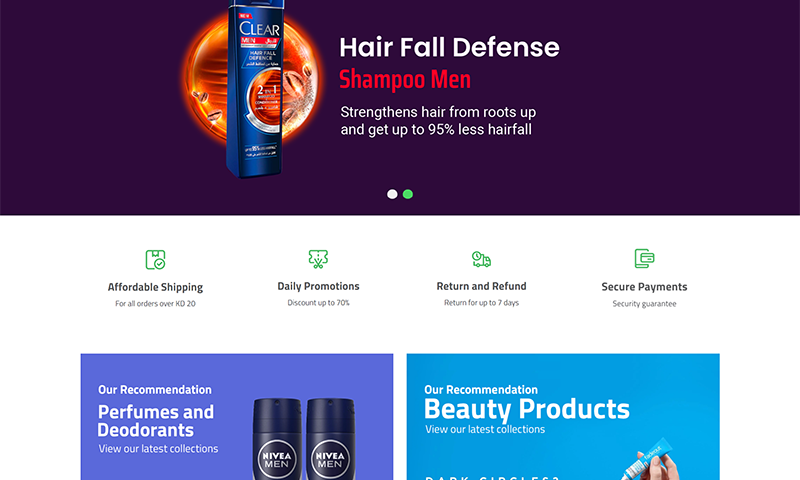800x480 pixels.
Task: Click the Secure Payments wallet icon
Action: pos(644,259)
